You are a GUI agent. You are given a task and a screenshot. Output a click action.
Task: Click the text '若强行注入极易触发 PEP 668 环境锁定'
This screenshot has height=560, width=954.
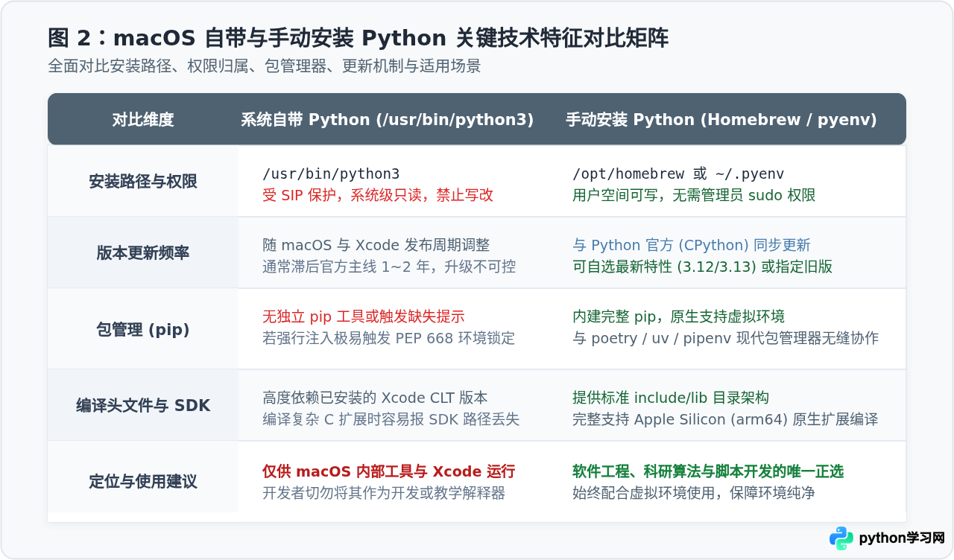click(388, 338)
